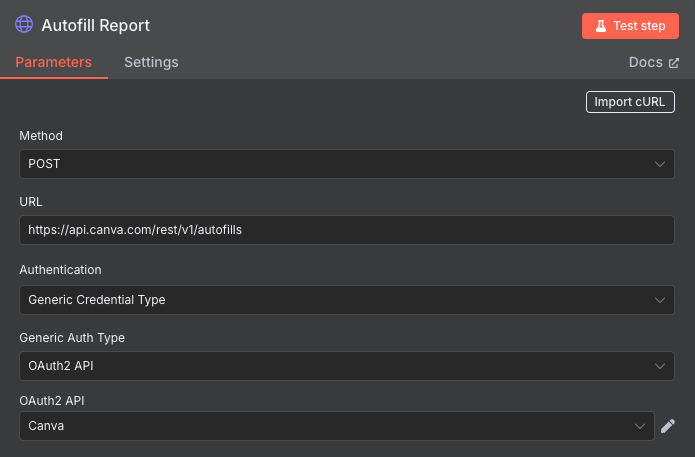Switch to the Parameters tab

[x=54, y=62]
